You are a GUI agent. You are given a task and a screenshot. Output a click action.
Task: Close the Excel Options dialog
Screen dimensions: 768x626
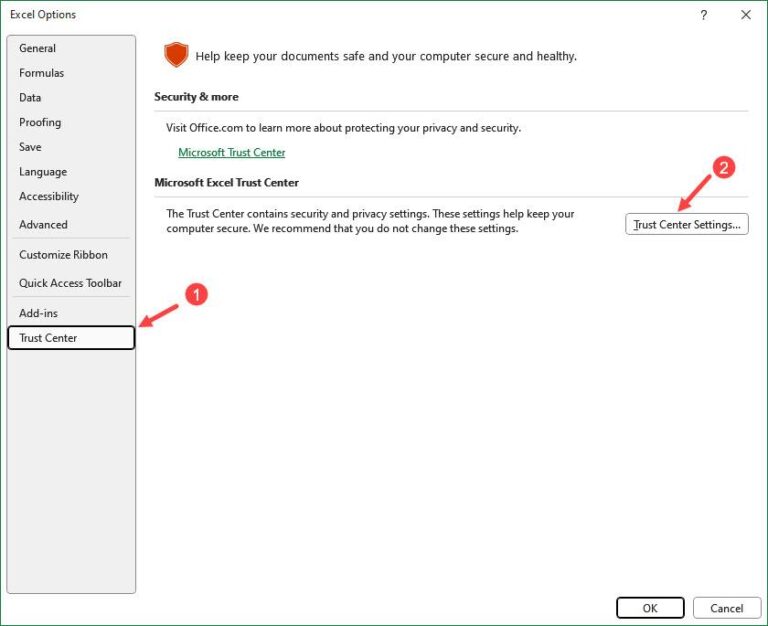[745, 15]
